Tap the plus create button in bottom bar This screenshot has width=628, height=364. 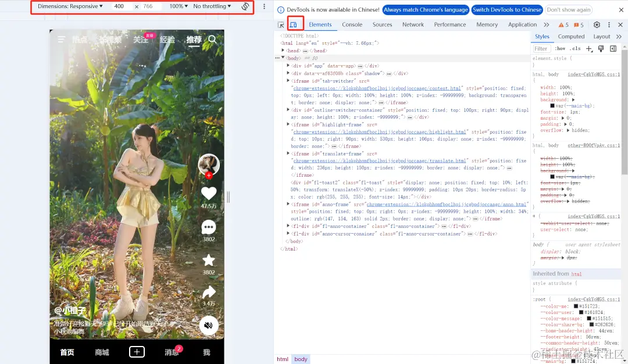point(137,352)
